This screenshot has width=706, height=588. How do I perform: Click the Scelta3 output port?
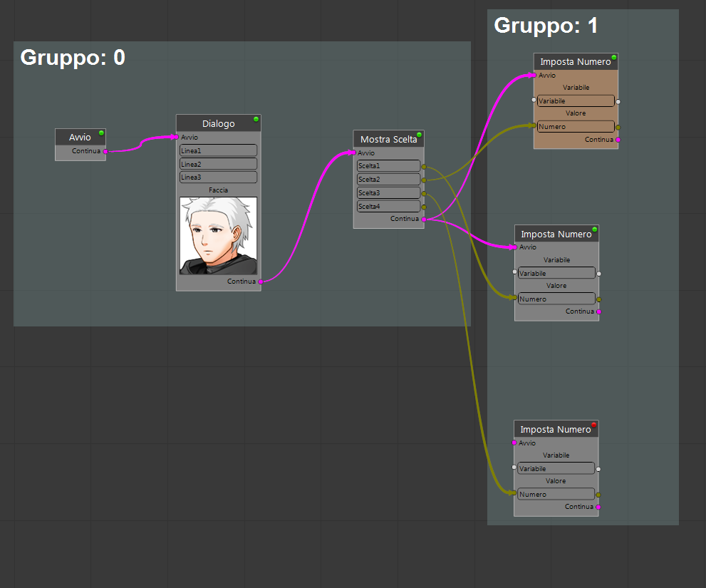tap(424, 194)
